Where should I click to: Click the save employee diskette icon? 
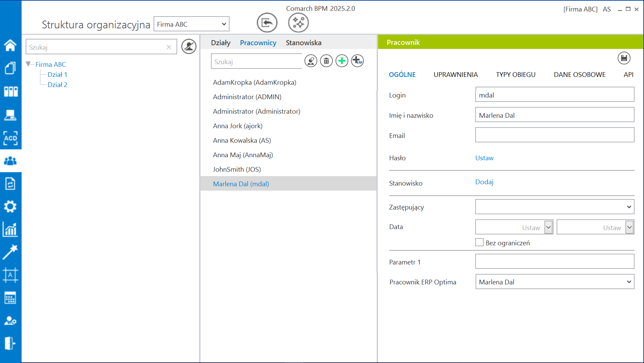624,58
